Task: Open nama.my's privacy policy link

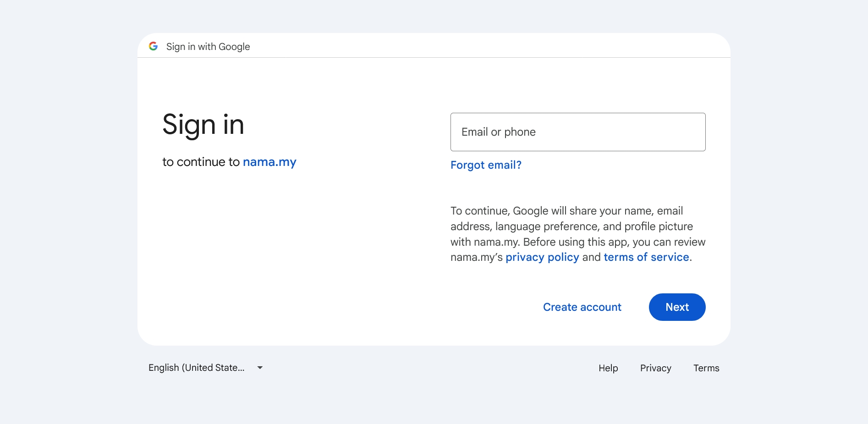Action: 542,257
